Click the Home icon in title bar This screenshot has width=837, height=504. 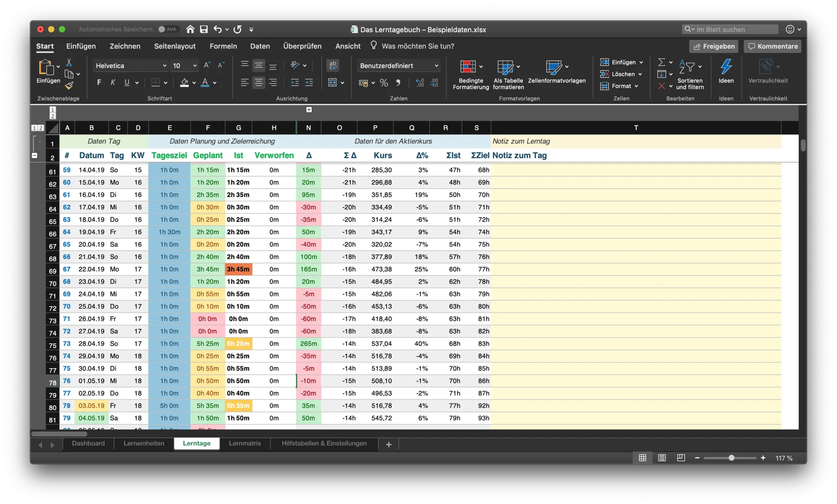coord(190,29)
